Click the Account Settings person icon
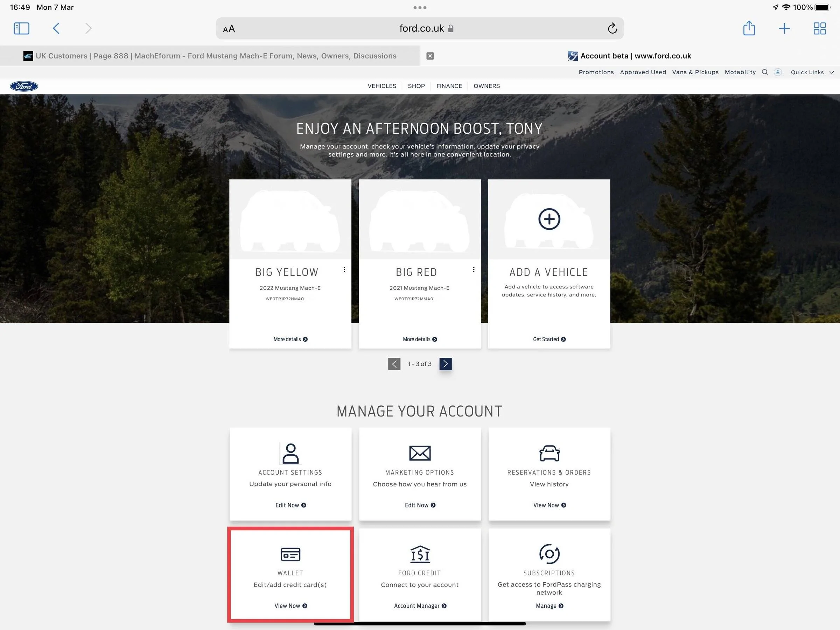Screen dimensions: 840x630 tap(290, 453)
